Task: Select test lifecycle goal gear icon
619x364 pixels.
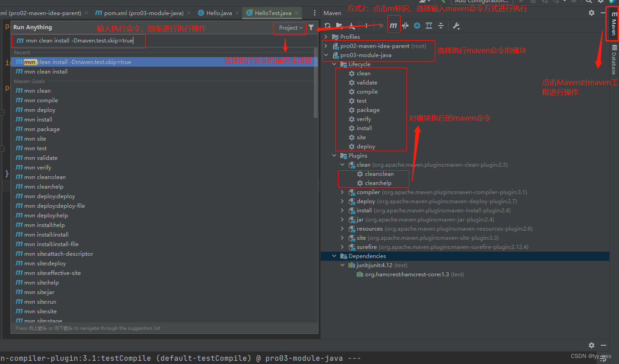Action: click(351, 100)
